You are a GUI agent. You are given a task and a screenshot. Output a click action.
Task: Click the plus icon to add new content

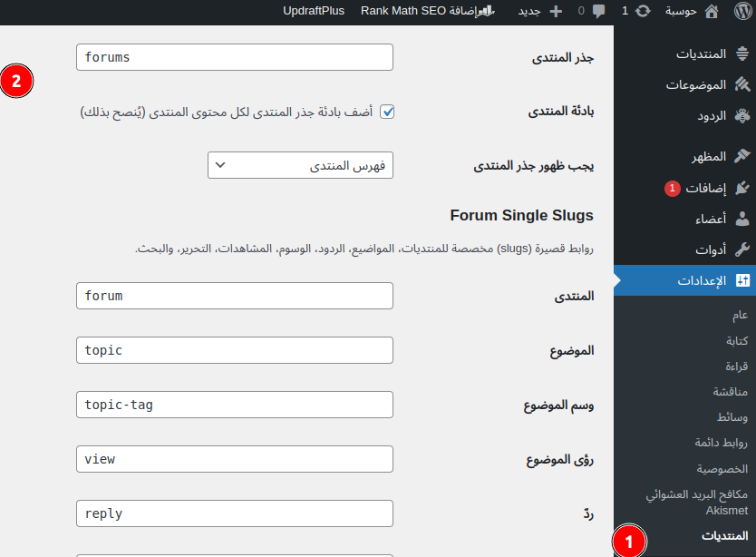tap(557, 12)
